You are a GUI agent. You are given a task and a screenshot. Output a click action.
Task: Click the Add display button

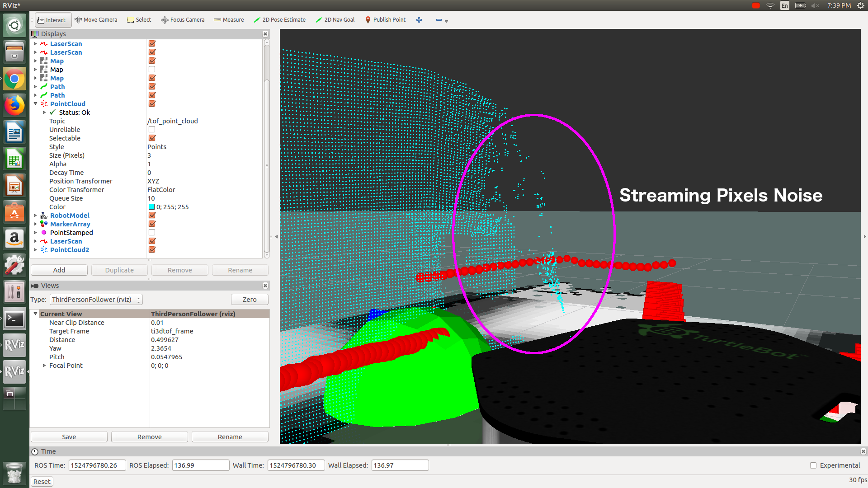[59, 270]
